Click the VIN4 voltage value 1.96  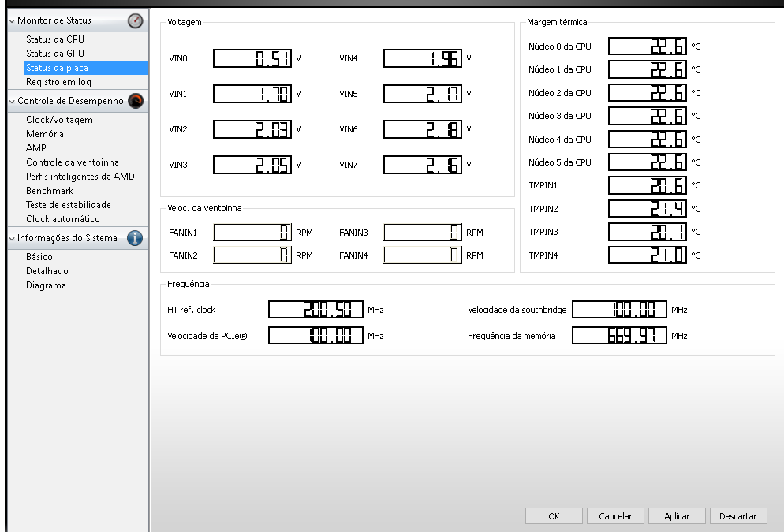[x=423, y=58]
